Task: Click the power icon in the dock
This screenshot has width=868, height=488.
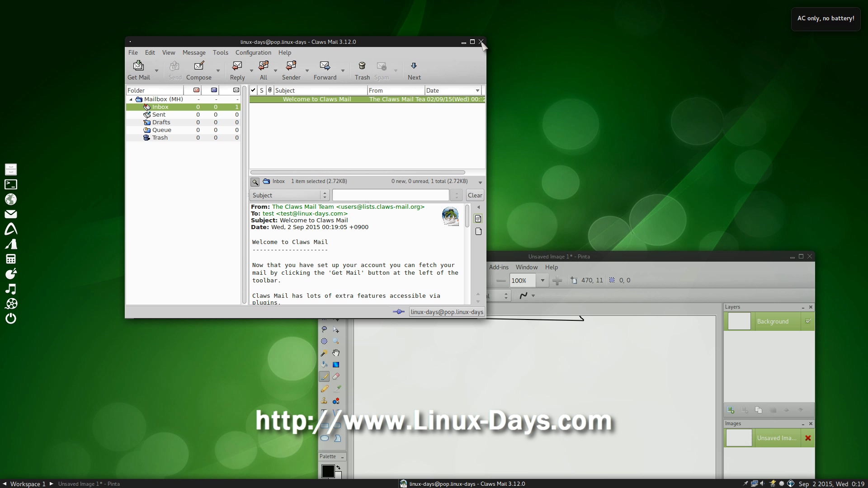Action: (11, 319)
